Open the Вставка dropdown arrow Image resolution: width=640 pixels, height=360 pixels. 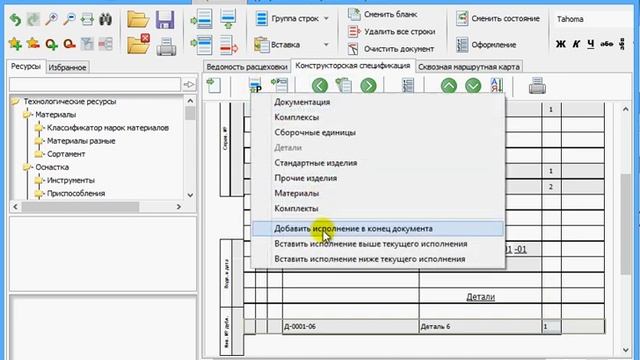[x=326, y=44]
